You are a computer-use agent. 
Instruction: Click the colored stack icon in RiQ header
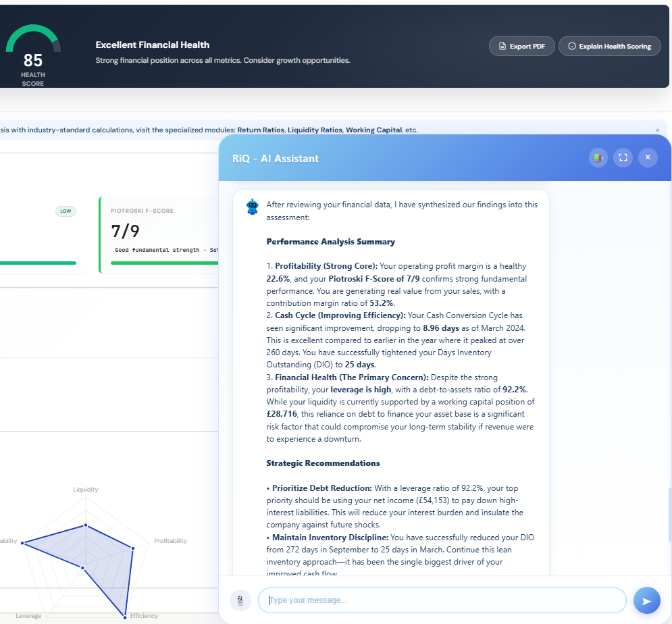pos(598,157)
